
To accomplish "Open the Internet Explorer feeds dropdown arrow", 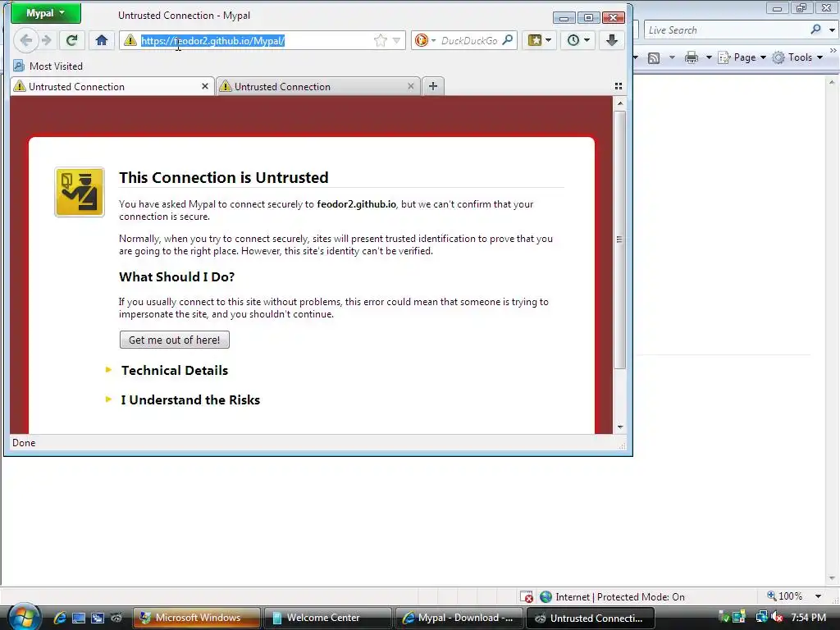I will point(672,57).
